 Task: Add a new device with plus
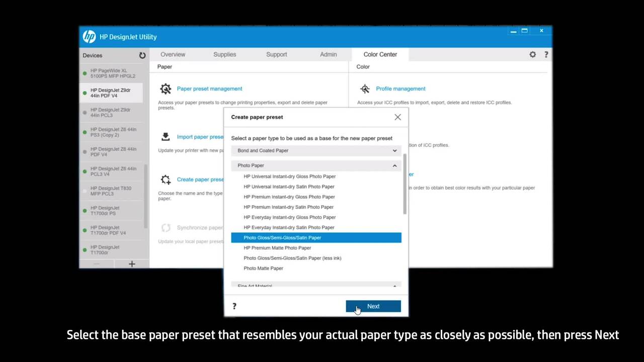tap(132, 263)
